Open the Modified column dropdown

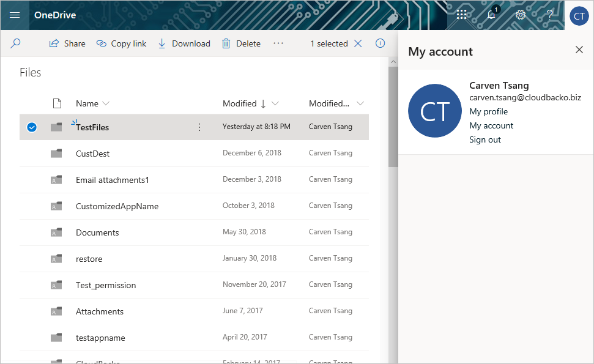275,103
